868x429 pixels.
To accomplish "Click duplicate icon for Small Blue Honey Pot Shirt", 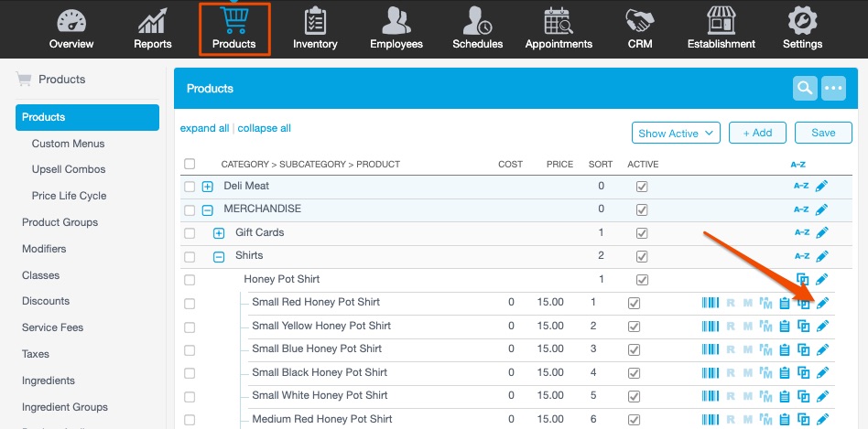I will pyautogui.click(x=803, y=350).
